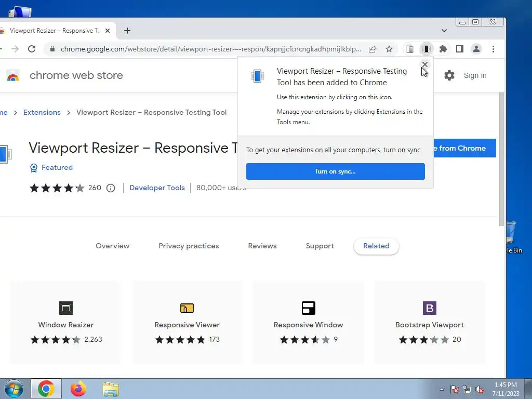Click the Turn on sync button
The width and height of the screenshot is (532, 399).
pyautogui.click(x=335, y=171)
